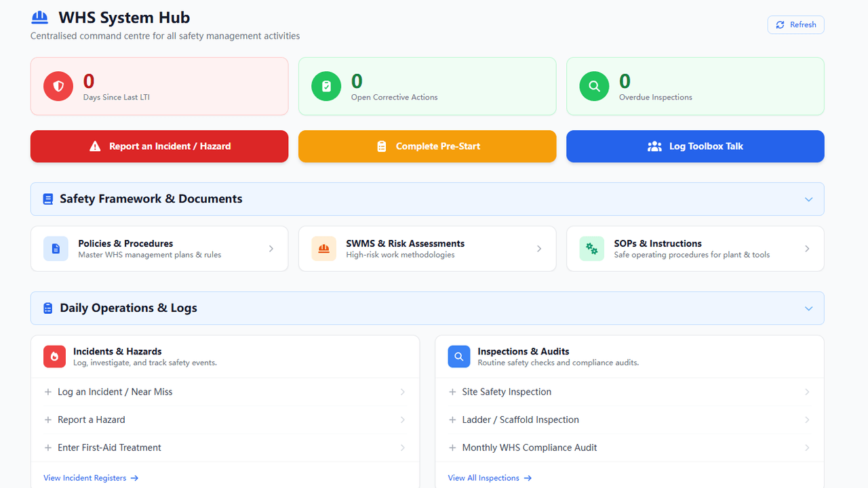Click the 'Overdue Inspections' label
Screen dimensions: 868x488
click(x=656, y=97)
